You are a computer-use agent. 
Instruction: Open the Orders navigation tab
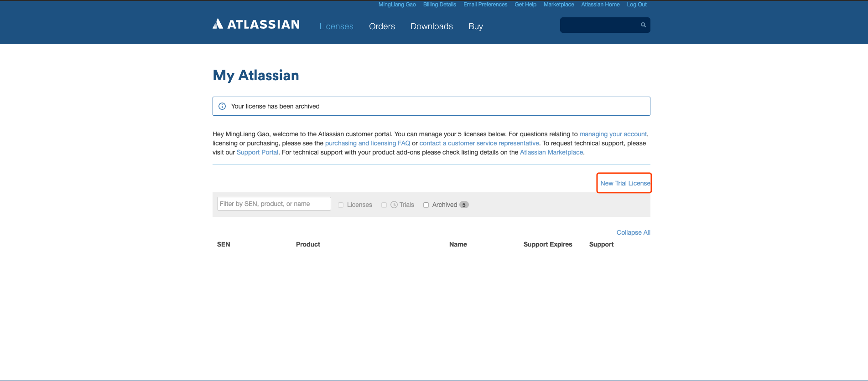click(382, 26)
